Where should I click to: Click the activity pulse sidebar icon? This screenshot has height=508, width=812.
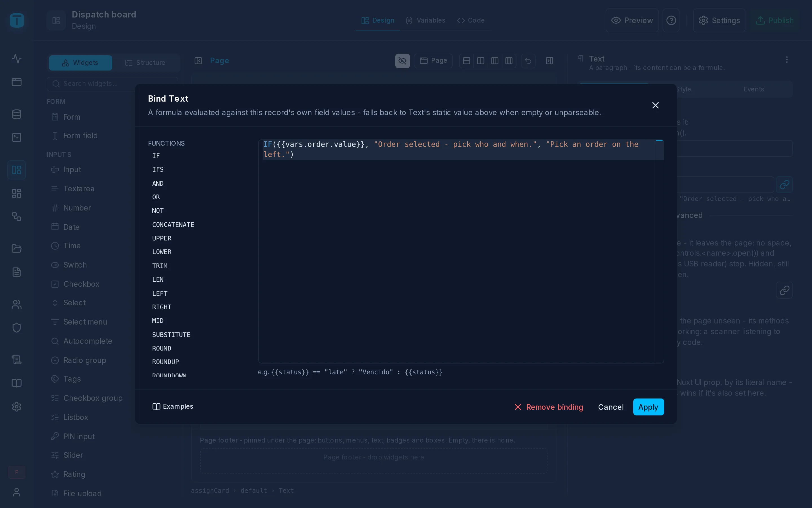point(16,59)
